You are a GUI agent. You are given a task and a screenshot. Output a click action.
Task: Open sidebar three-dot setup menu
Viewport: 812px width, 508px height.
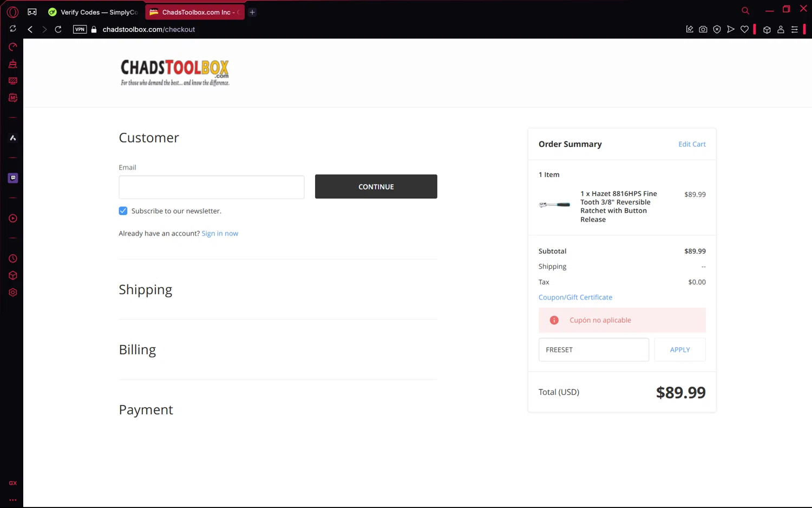tap(13, 500)
